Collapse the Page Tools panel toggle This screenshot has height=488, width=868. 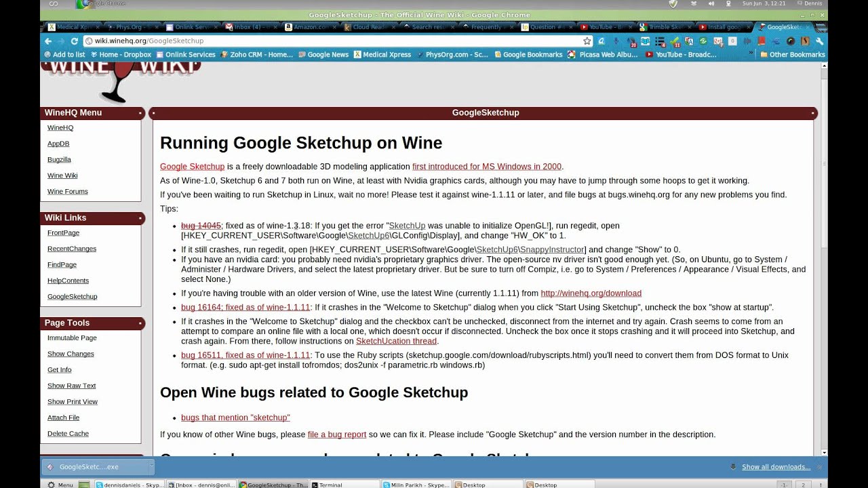coord(140,323)
